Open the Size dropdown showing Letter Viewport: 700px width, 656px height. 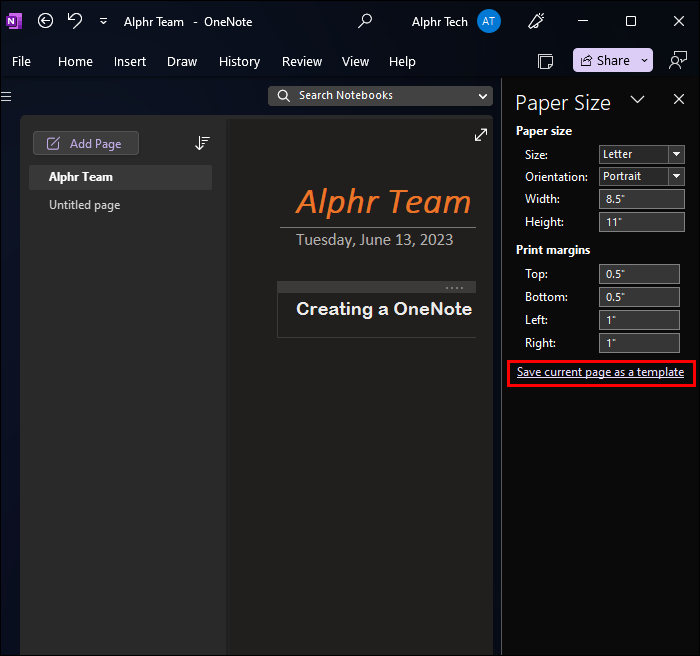676,154
